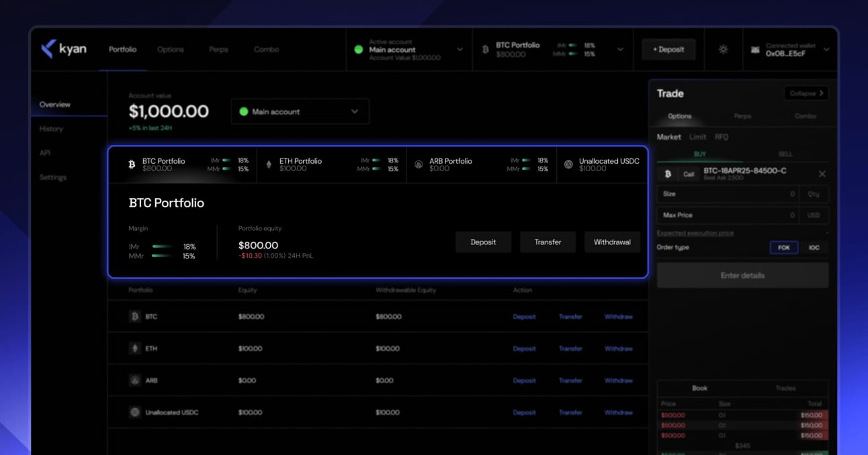Select the IOC order type
Screen dimensions: 868x455
coord(814,248)
